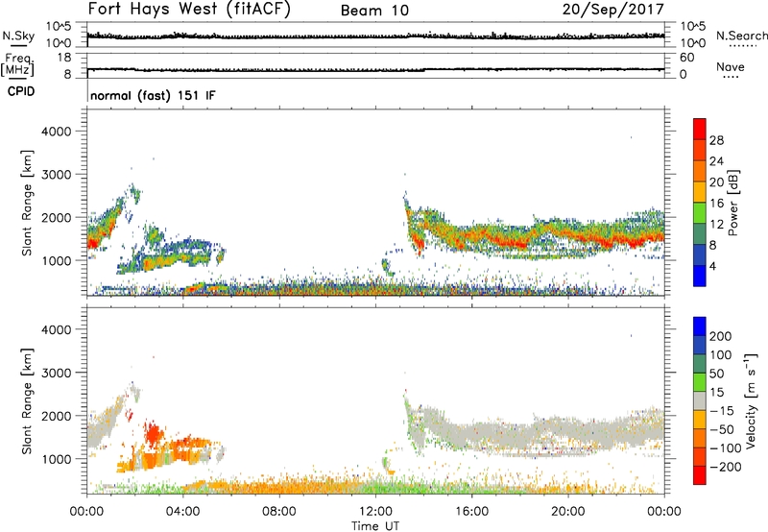Click the "16:00" time tick label
This screenshot has height=532, width=768.
point(471,512)
